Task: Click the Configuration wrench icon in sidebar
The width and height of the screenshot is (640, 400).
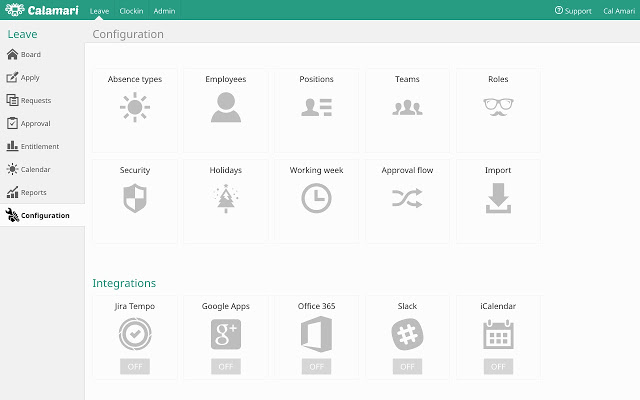Action: (x=12, y=215)
